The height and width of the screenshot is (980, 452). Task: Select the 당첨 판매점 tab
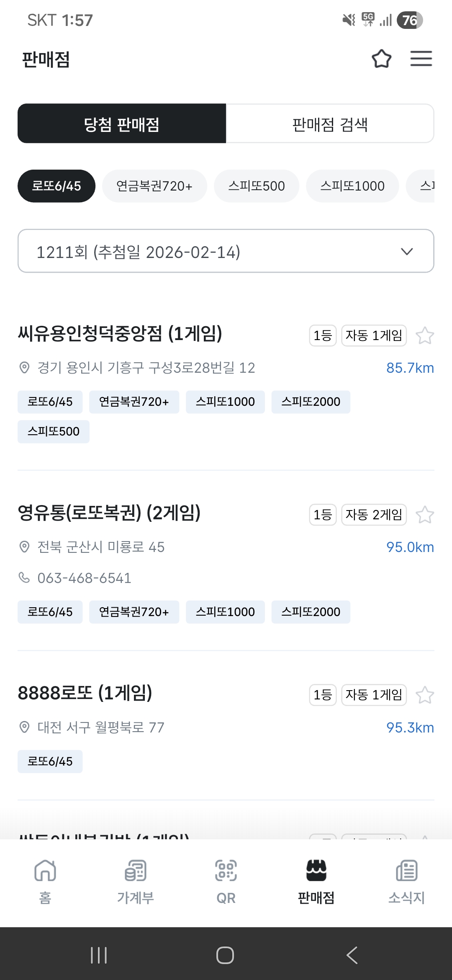click(x=122, y=124)
